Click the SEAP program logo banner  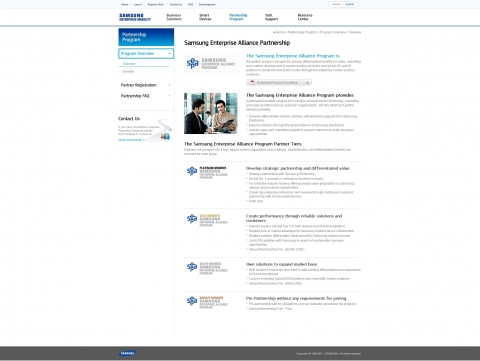211,63
